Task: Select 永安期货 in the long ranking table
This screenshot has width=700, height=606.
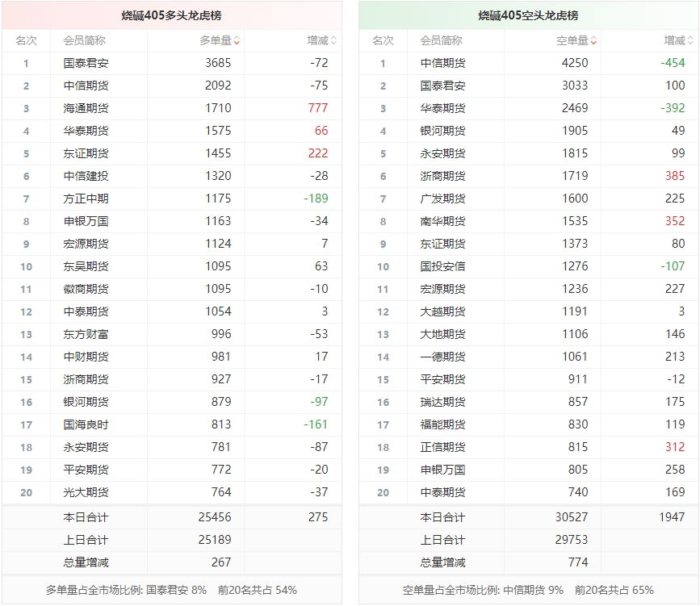Action: coord(86,448)
